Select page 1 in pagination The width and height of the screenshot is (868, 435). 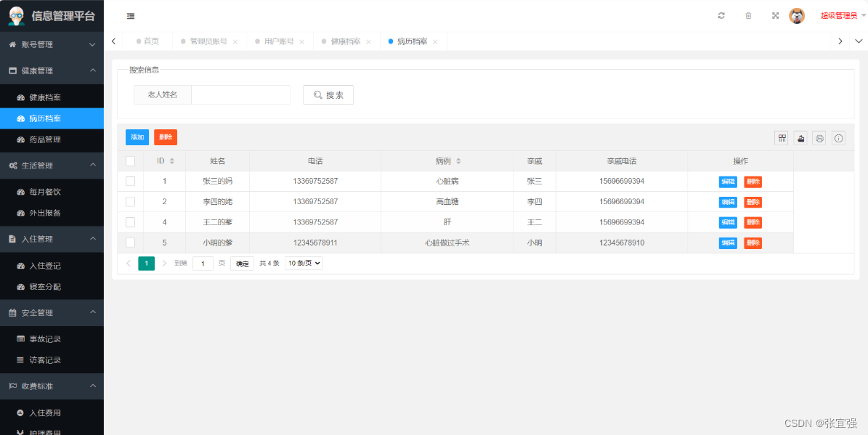point(146,264)
